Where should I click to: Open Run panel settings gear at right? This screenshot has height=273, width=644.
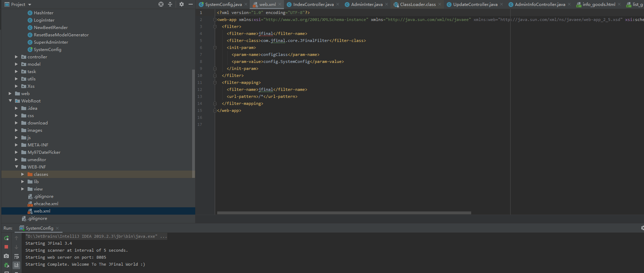pyautogui.click(x=642, y=228)
